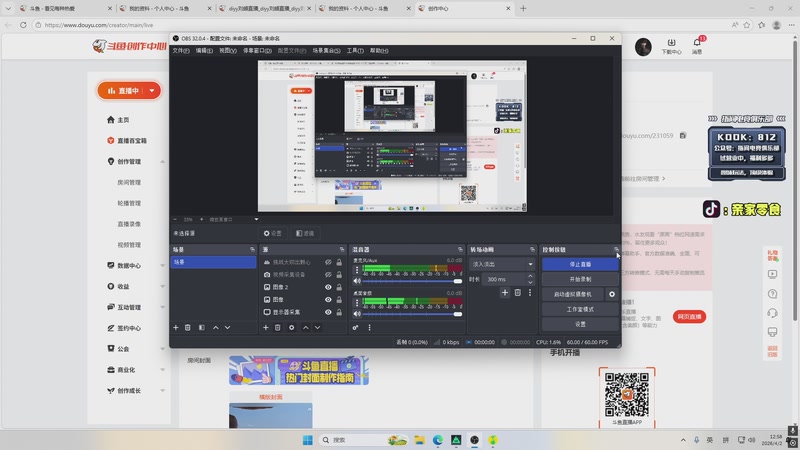Open 房间管理 link in Douyu sidebar
Viewport: 800px width, 450px height.
pos(129,183)
